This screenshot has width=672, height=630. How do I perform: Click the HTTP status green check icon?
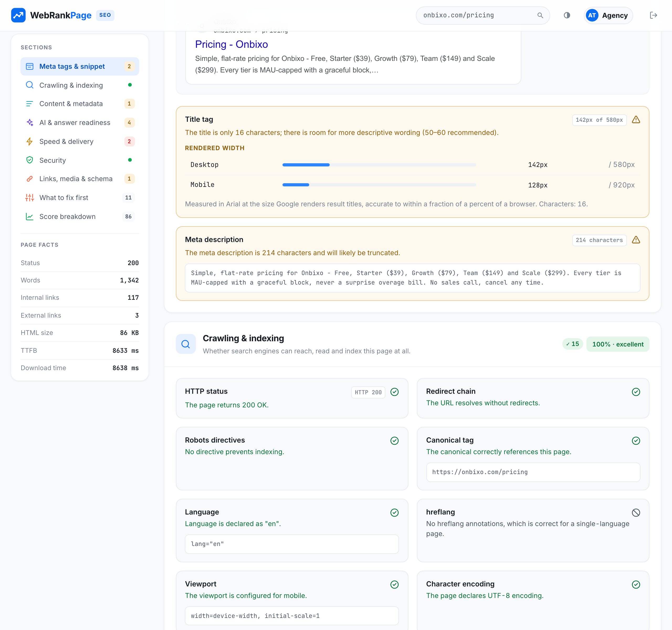395,392
